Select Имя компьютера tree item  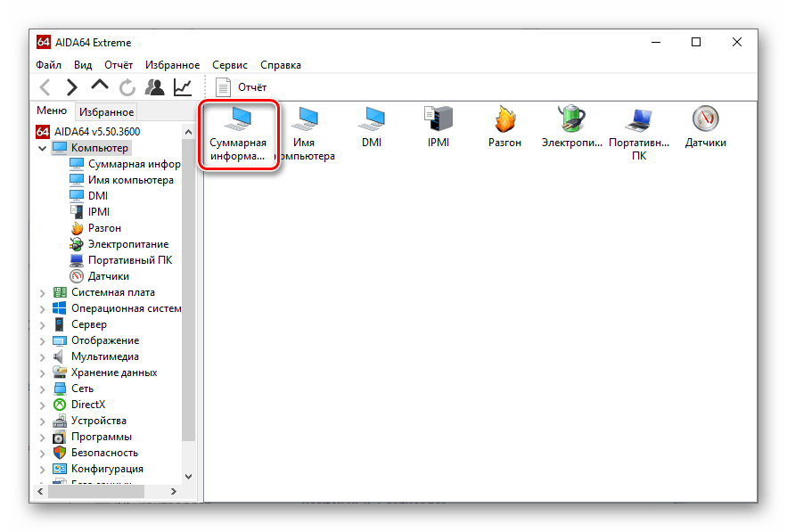130,180
